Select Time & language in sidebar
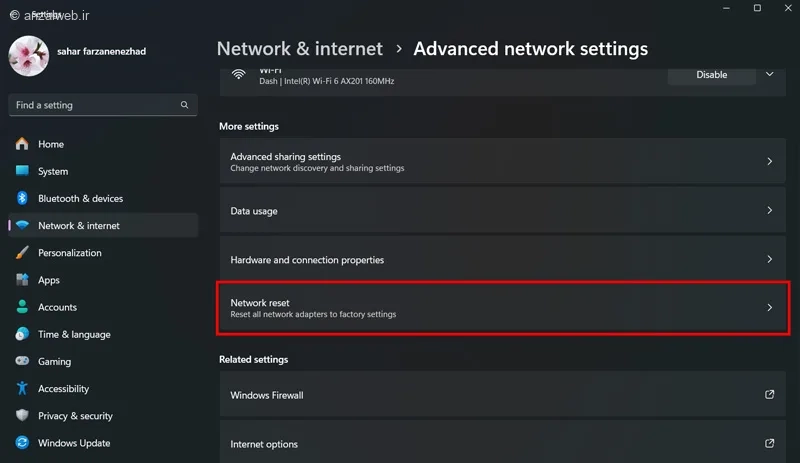Viewport: 800px width, 463px height. coord(74,334)
